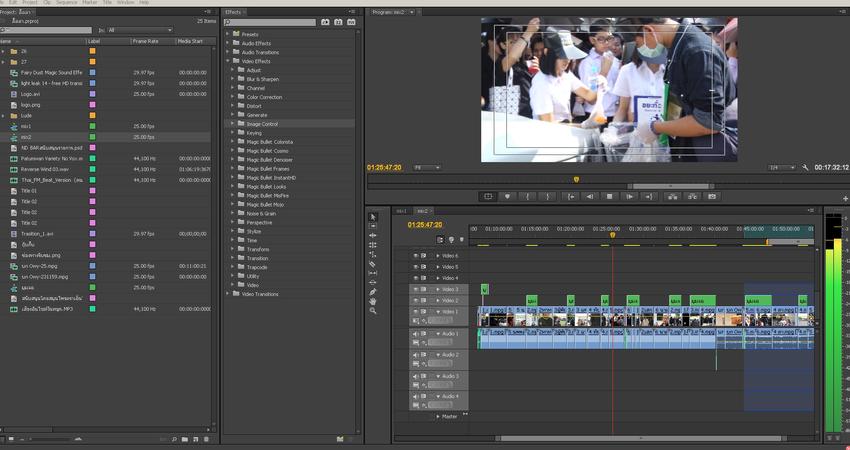Select the Zoom tool magnifier
Viewport: 850px width, 450px height.
[373, 311]
